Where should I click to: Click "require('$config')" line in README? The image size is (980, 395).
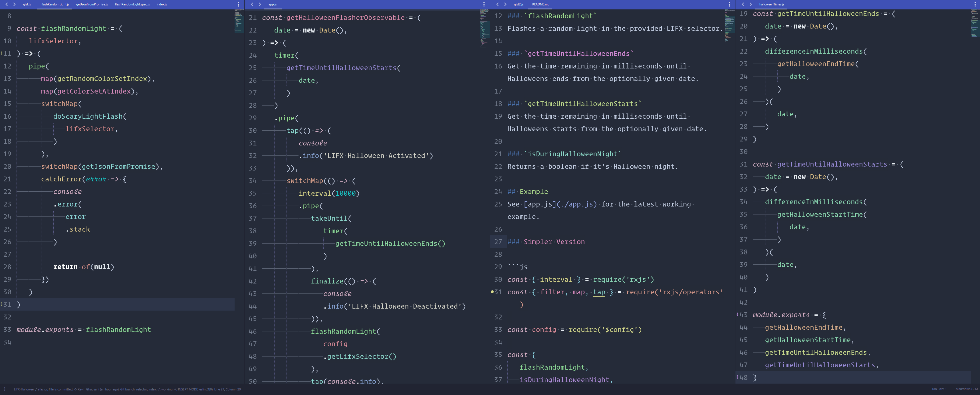coord(574,330)
